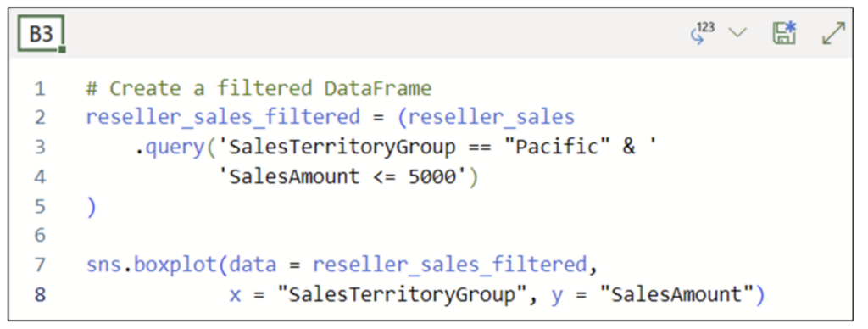
Task: Commit the code with the save icon
Action: pyautogui.click(x=784, y=33)
